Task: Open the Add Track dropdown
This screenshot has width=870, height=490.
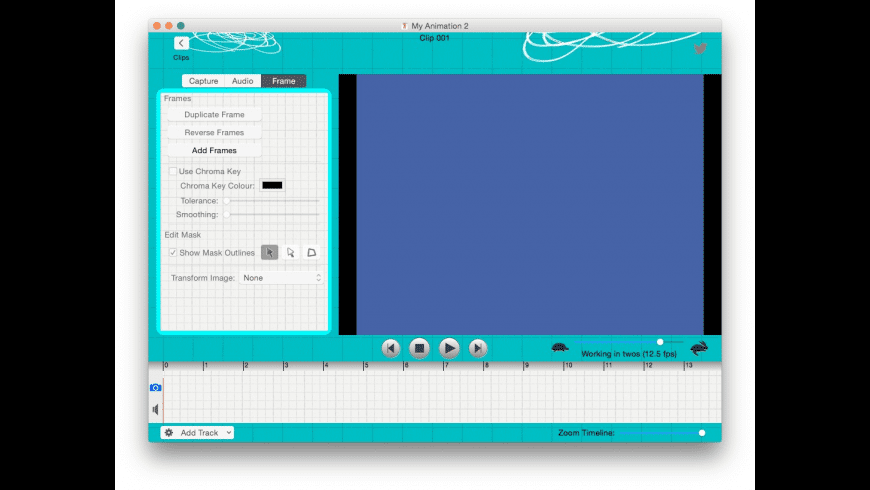Action: pyautogui.click(x=197, y=432)
